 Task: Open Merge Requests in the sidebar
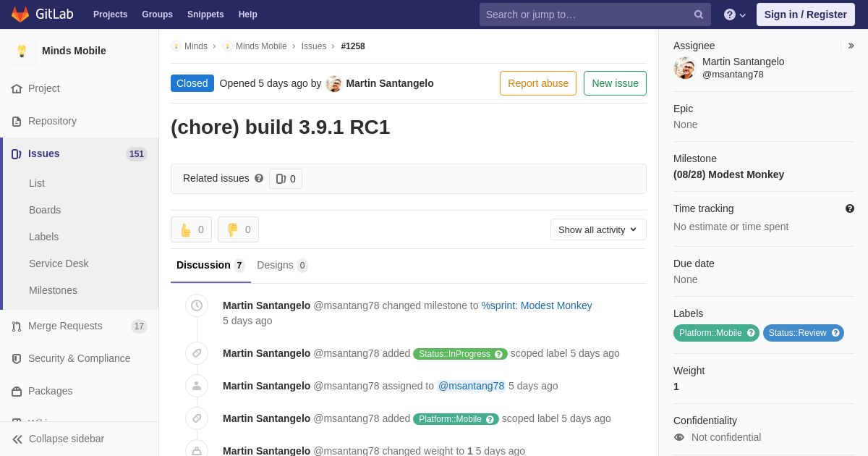65,326
